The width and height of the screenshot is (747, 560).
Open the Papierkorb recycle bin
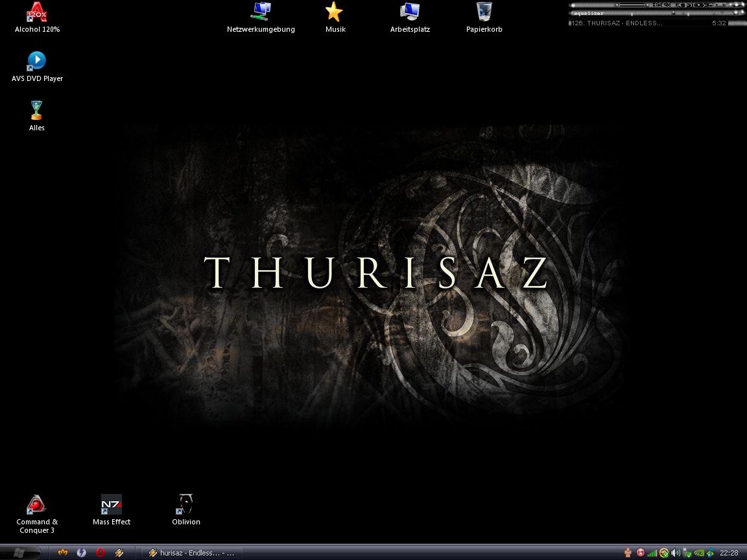tap(484, 12)
